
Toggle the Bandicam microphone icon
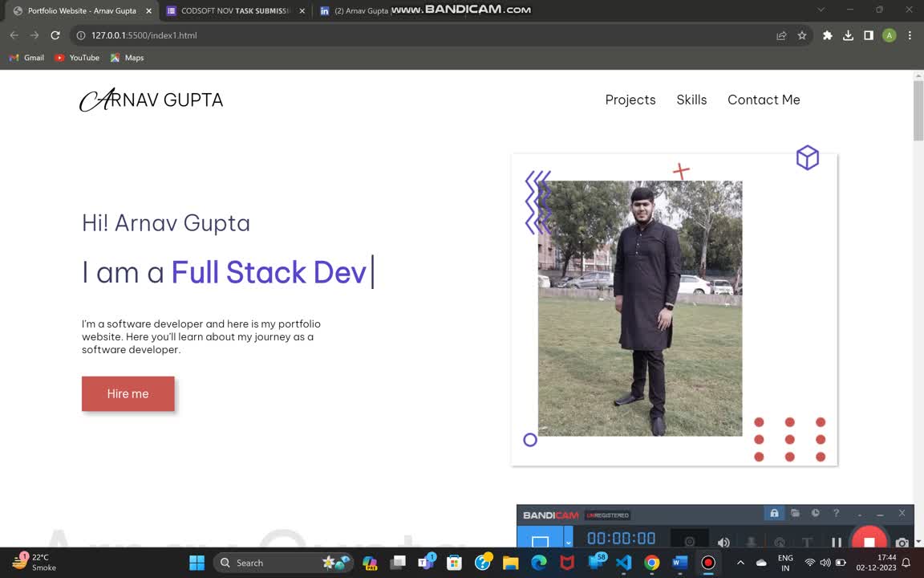pos(752,542)
